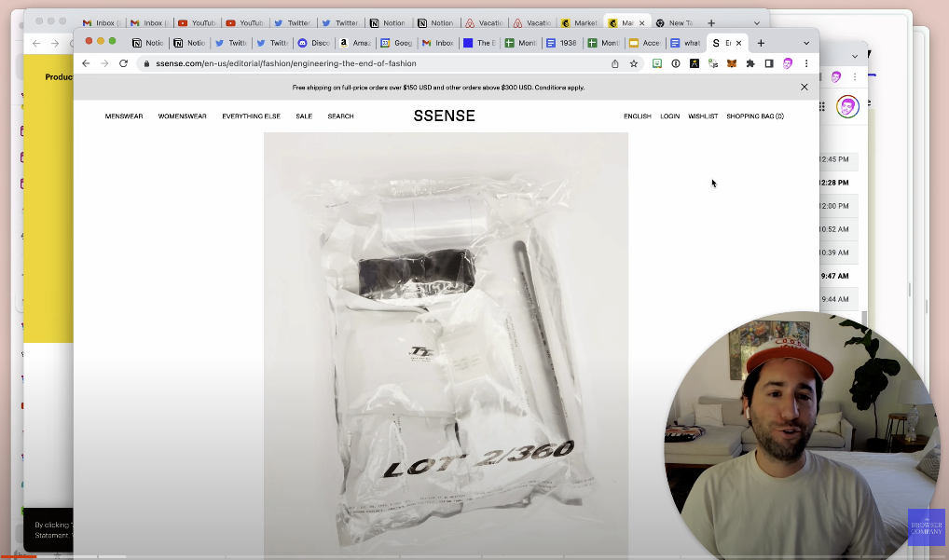Open Google apps grid in right window
The image size is (949, 560).
[x=822, y=106]
